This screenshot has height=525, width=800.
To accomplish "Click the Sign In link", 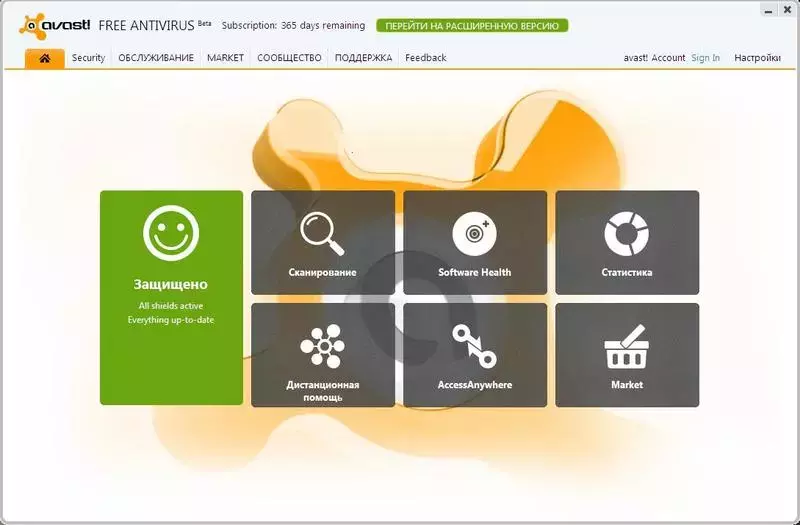I will click(x=706, y=58).
